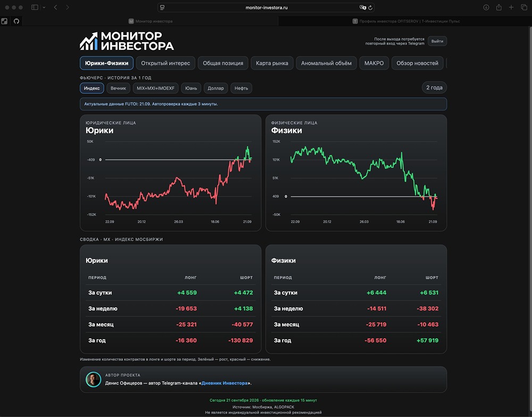
Task: Open a new tab with plus icon
Action: click(511, 7)
